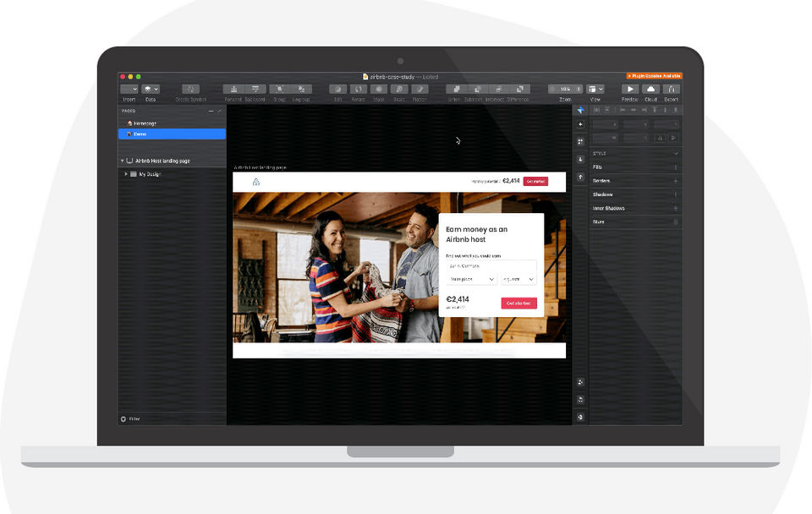Click the Flatten toolbar icon

coord(420,89)
